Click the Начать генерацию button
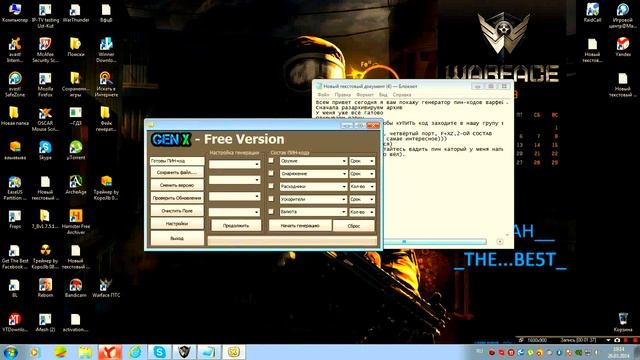This screenshot has height=360, width=640. tap(300, 225)
